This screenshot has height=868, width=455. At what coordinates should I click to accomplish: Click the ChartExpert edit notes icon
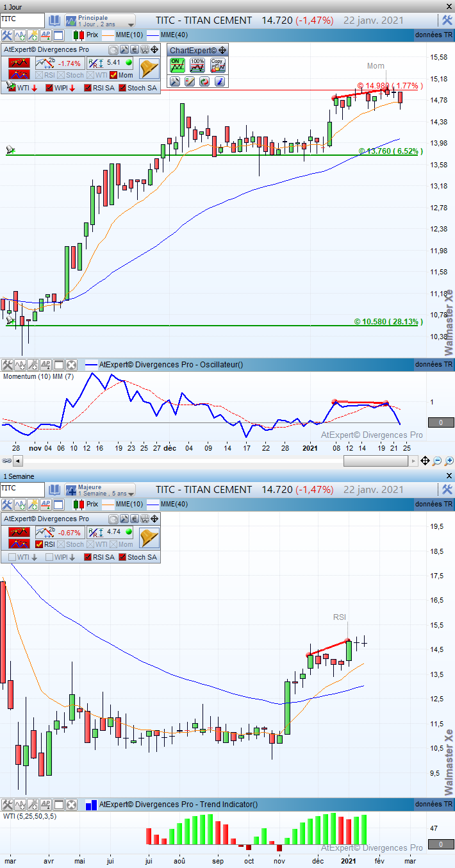tap(190, 81)
